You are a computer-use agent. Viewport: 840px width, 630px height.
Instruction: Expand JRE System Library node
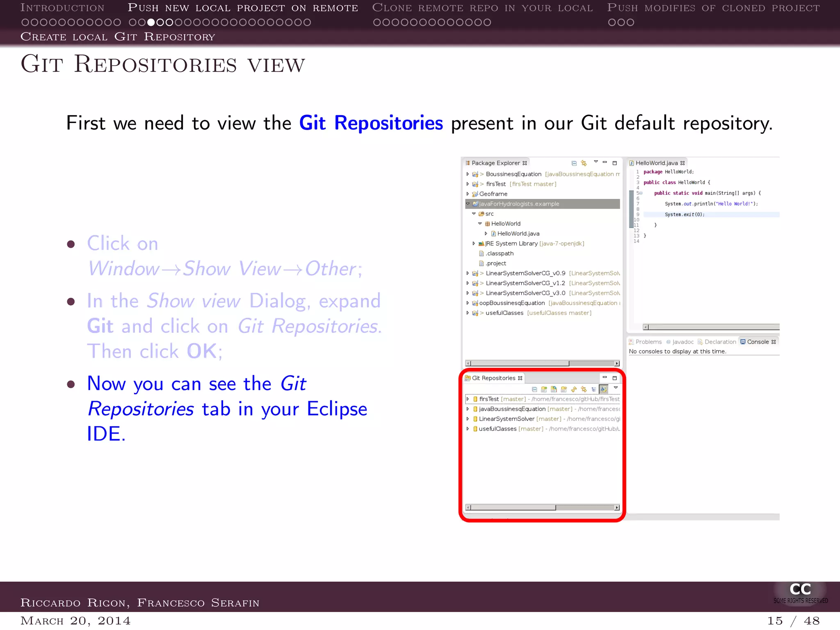click(474, 243)
